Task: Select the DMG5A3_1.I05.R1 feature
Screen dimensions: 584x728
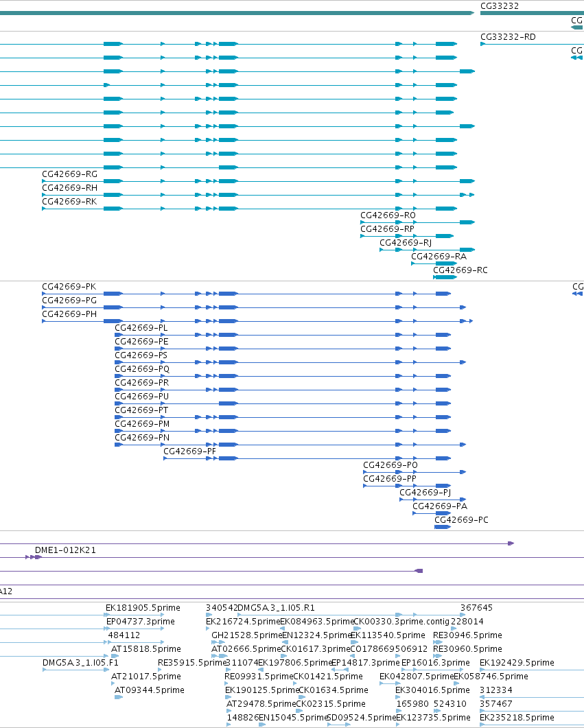Action: [x=276, y=608]
